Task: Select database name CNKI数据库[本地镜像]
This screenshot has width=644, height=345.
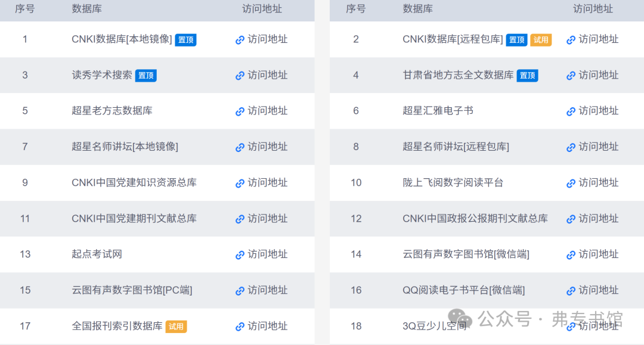Action: tap(122, 39)
